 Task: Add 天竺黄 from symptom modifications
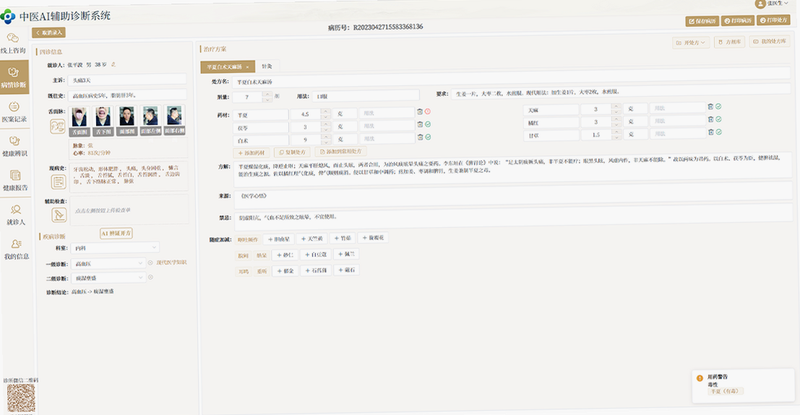[x=312, y=238]
